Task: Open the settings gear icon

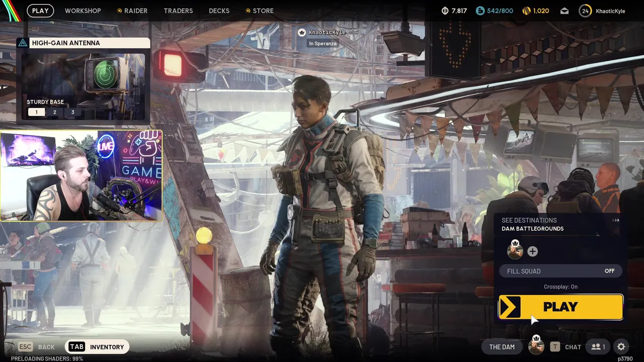Action: click(621, 347)
